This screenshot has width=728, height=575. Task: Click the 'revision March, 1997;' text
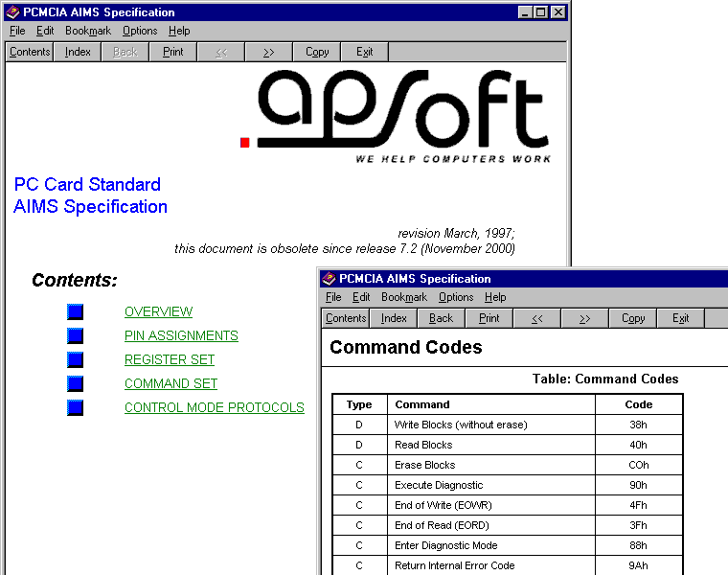[456, 233]
